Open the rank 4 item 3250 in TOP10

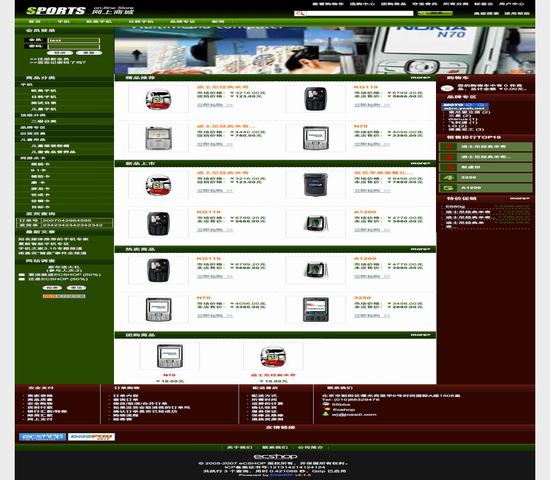[x=485, y=178]
